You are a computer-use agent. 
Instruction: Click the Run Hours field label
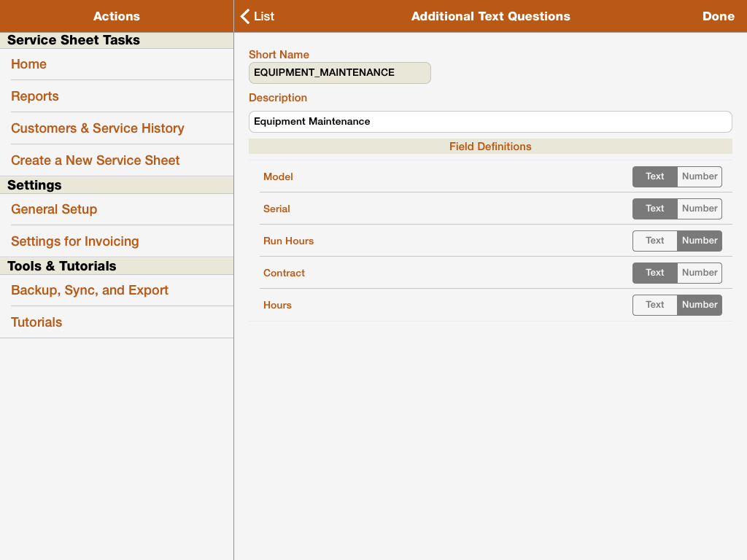[289, 241]
